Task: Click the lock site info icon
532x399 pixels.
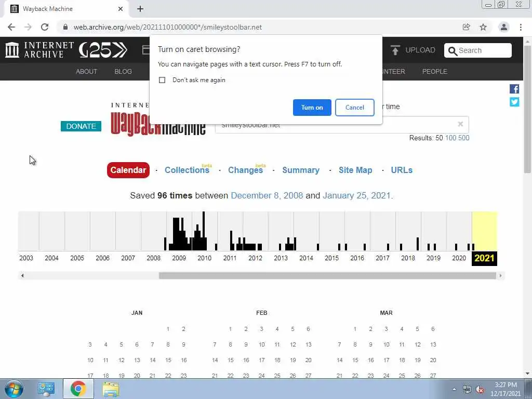Action: [x=65, y=27]
